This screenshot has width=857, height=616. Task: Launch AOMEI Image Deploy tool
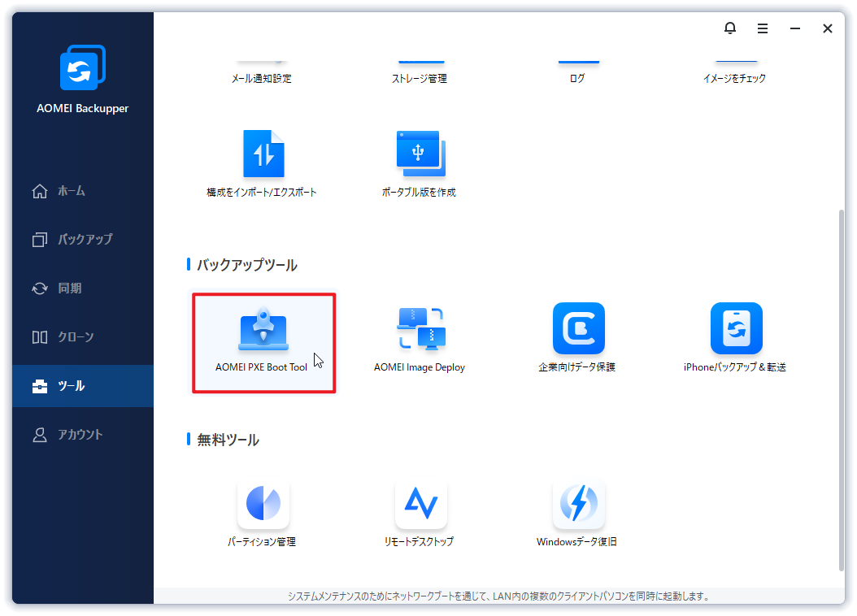click(x=420, y=340)
